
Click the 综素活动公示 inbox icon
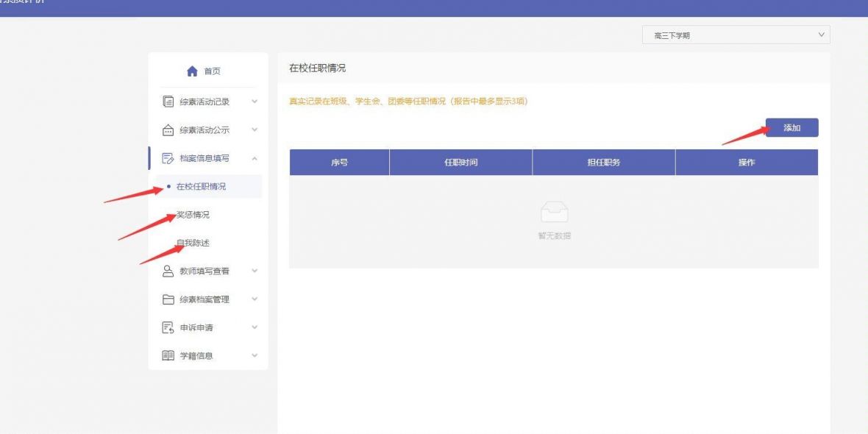[166, 129]
